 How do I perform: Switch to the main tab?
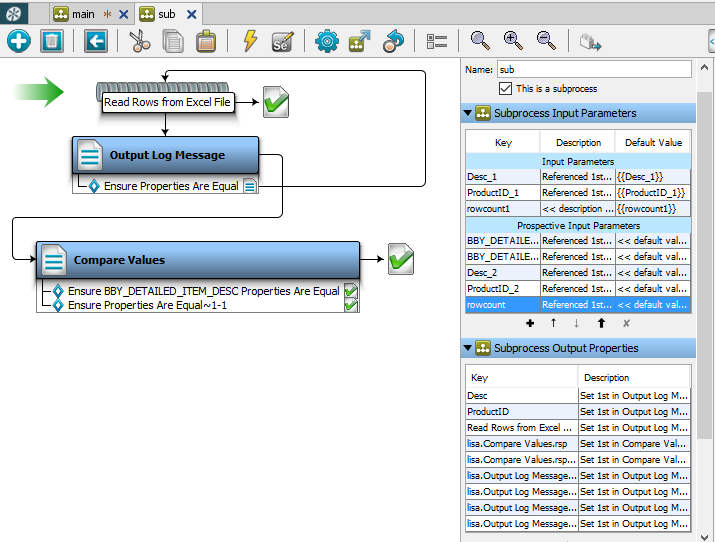[82, 14]
